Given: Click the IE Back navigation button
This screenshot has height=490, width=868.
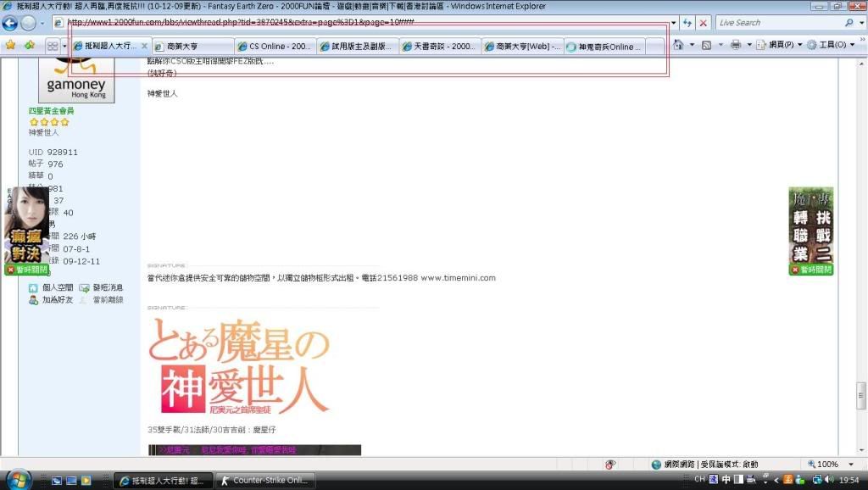Looking at the screenshot, I should (x=10, y=23).
